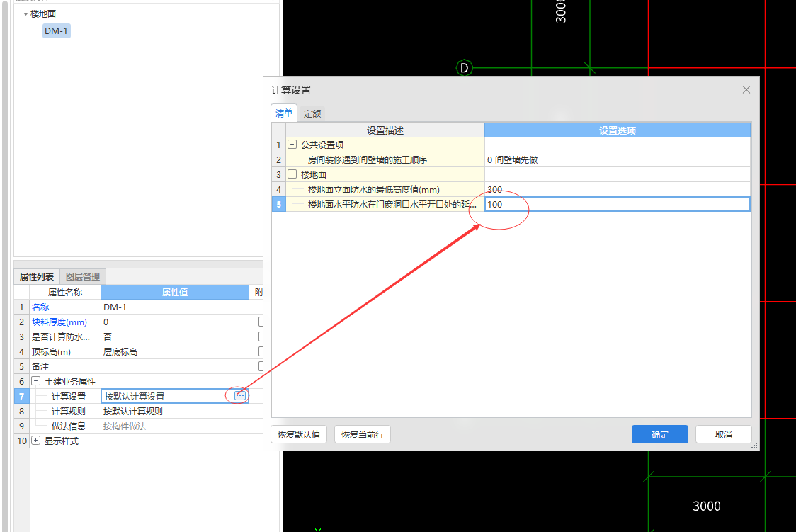Open the 图层管理 tab
796x532 pixels.
pyautogui.click(x=83, y=277)
